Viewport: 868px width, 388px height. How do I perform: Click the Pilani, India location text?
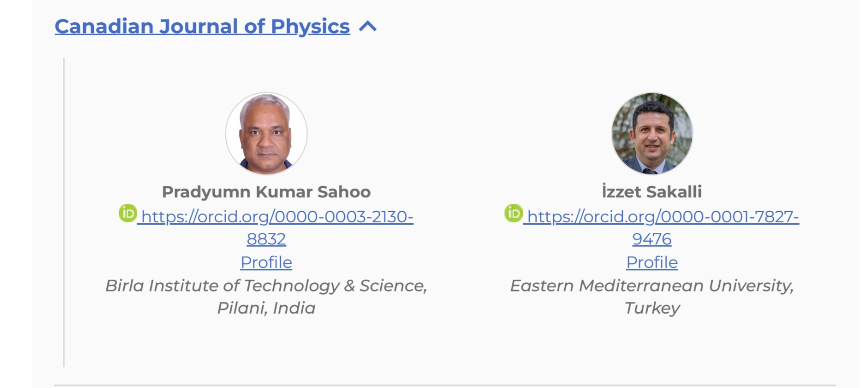(266, 308)
